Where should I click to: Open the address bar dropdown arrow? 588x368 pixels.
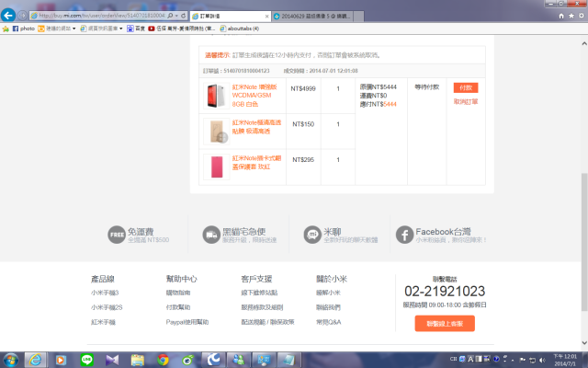pos(176,16)
